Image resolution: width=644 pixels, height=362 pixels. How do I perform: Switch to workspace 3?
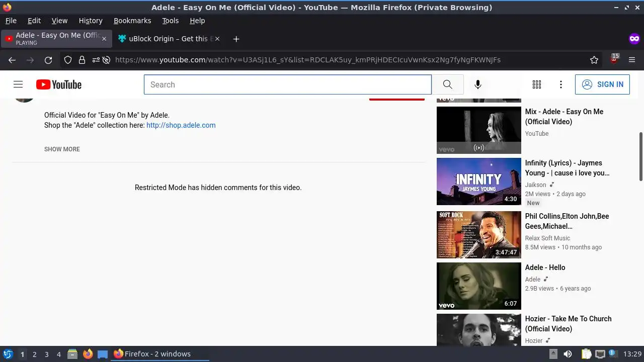click(x=46, y=354)
